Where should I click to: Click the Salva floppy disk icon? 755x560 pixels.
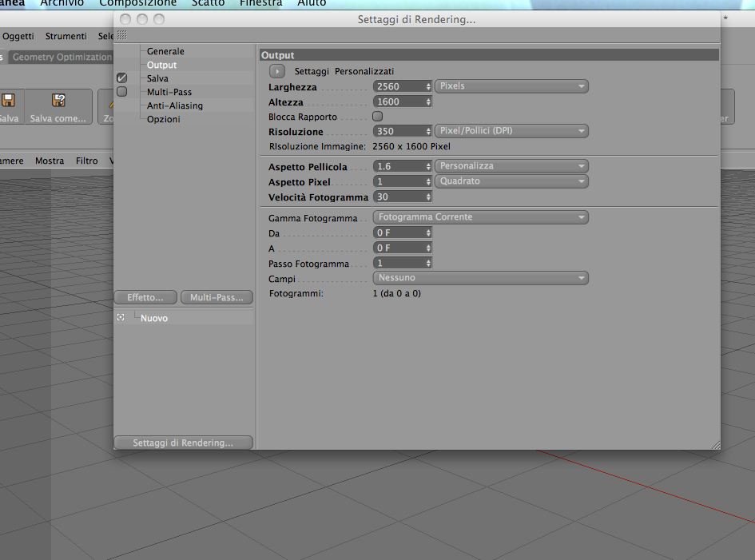tap(8, 100)
